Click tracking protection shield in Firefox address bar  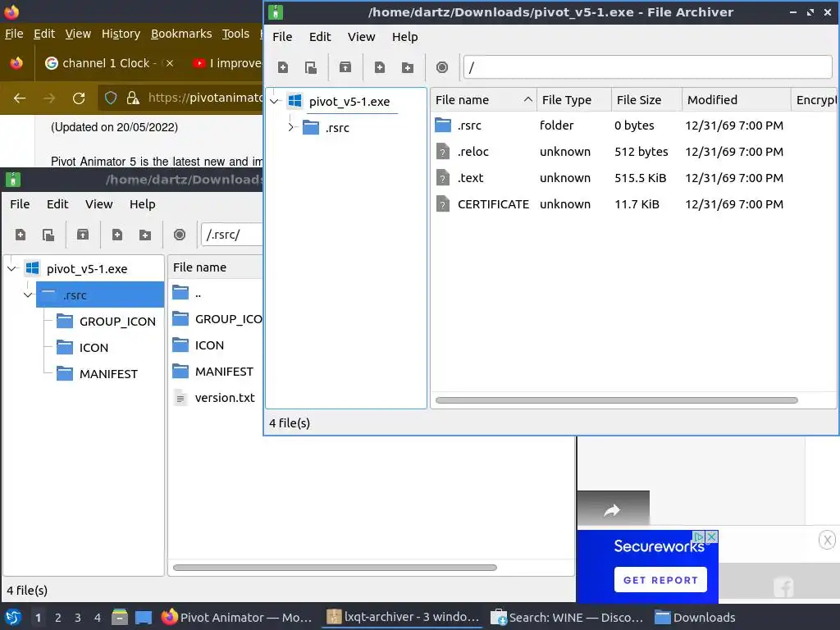111,98
